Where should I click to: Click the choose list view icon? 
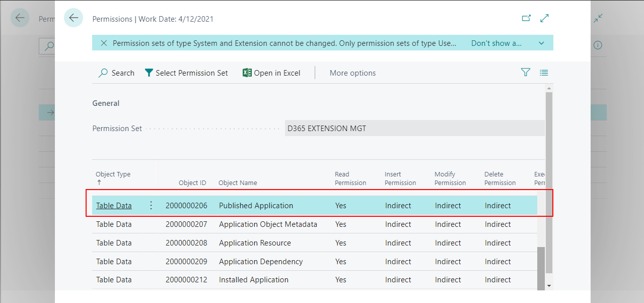(x=544, y=72)
